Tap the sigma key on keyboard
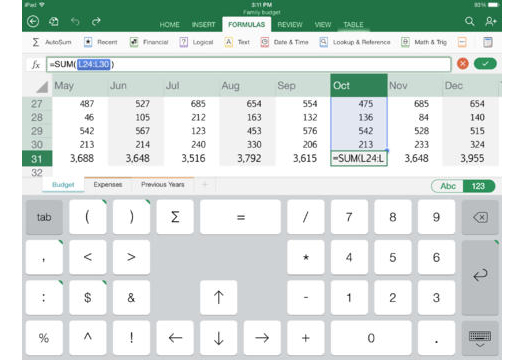525x360 pixels. tap(175, 217)
